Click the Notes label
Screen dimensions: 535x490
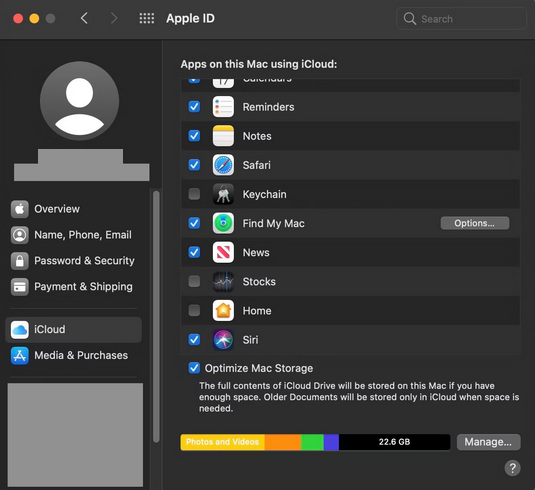point(257,136)
